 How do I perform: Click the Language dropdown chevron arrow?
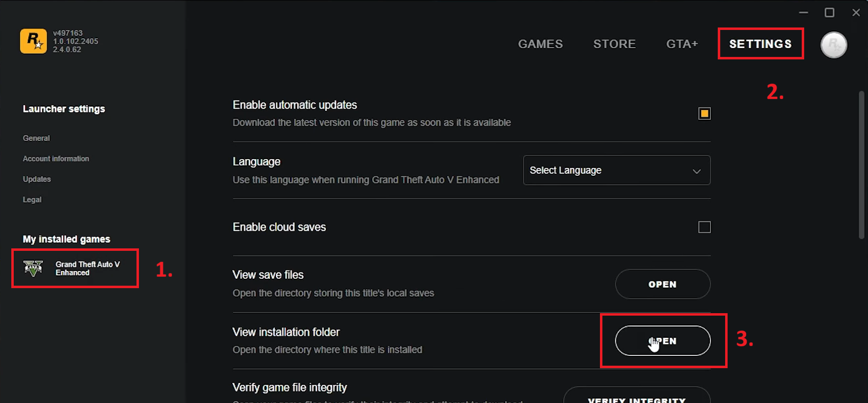point(696,171)
